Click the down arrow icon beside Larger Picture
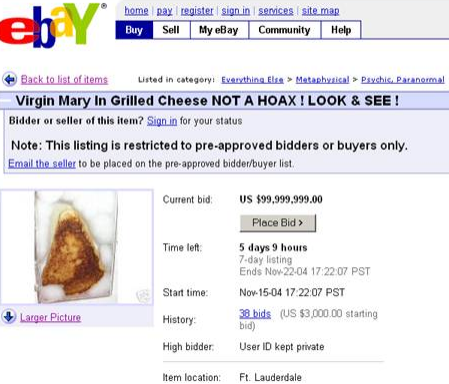 click(9, 316)
